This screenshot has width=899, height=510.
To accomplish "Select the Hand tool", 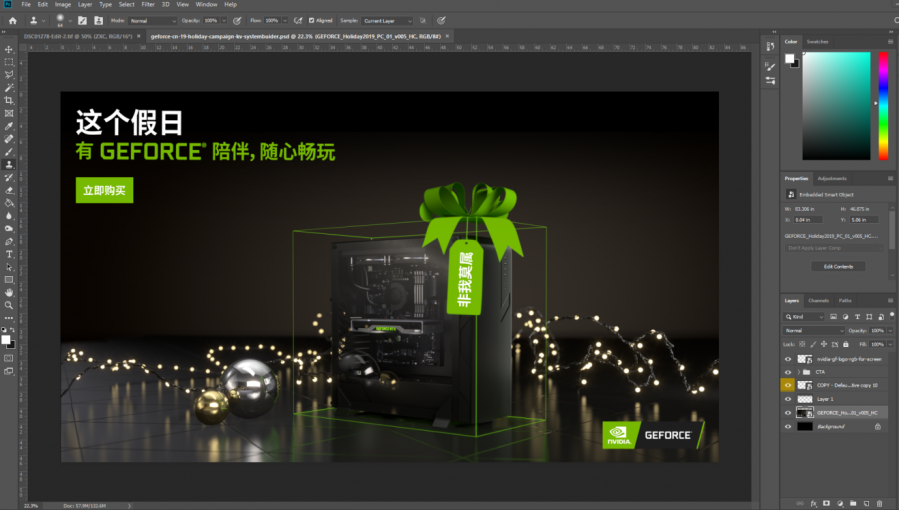I will point(9,293).
